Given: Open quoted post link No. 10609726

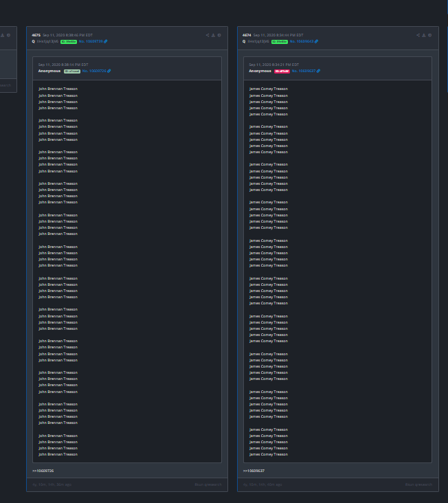Looking at the screenshot, I should pos(94,71).
